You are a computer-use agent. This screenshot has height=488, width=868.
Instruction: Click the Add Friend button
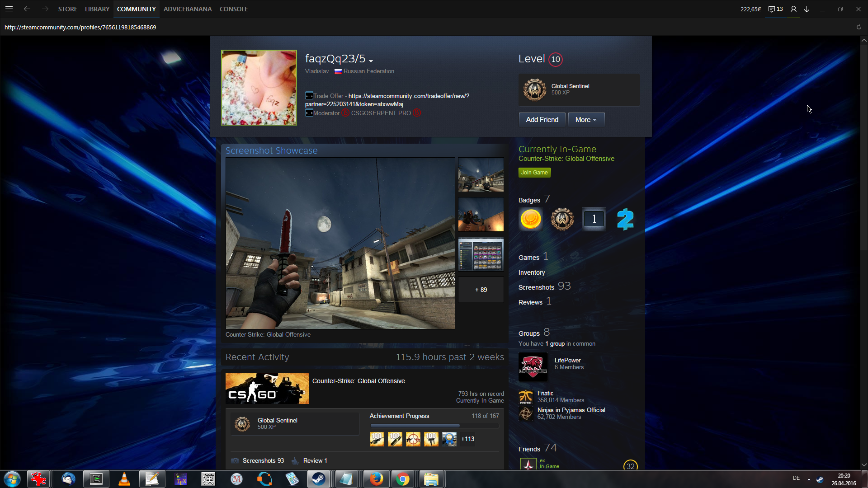pyautogui.click(x=542, y=120)
